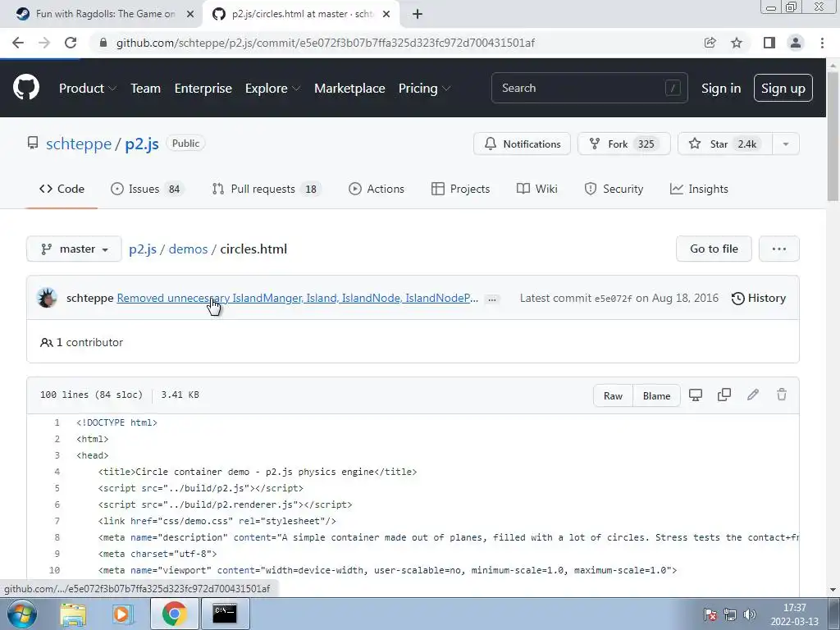Expand commit message ellipsis button
The width and height of the screenshot is (840, 630).
point(492,299)
